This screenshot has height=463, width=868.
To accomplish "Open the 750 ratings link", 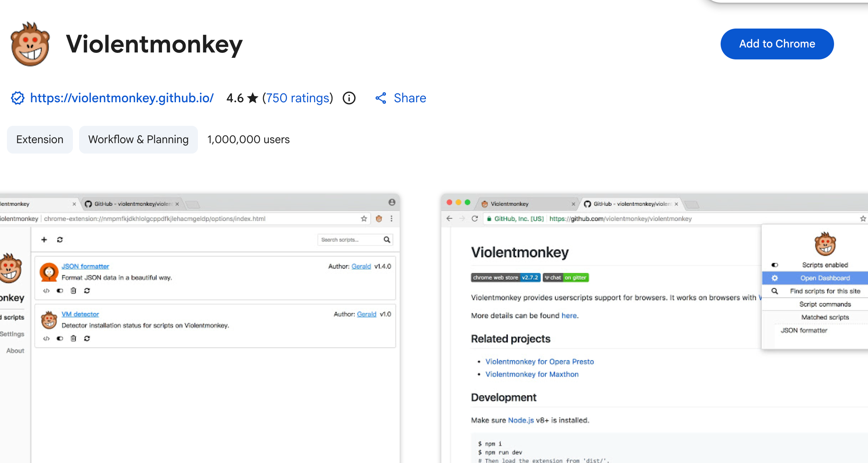I will pos(298,98).
